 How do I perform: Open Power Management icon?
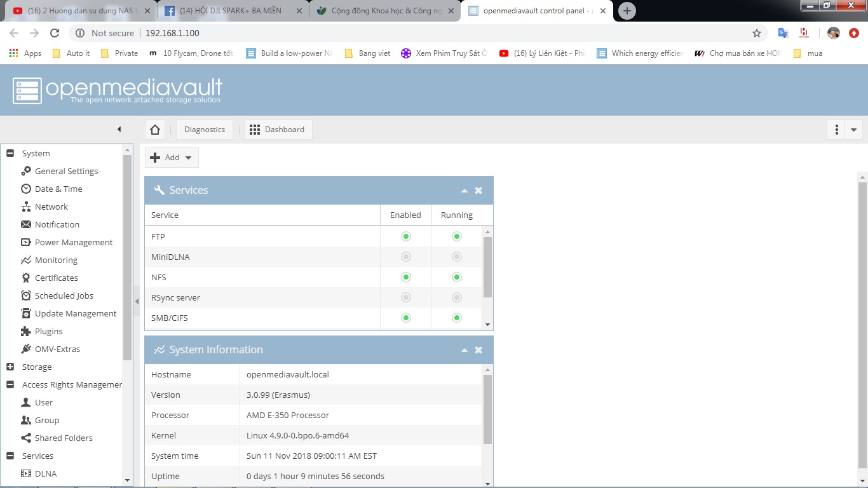coord(26,242)
